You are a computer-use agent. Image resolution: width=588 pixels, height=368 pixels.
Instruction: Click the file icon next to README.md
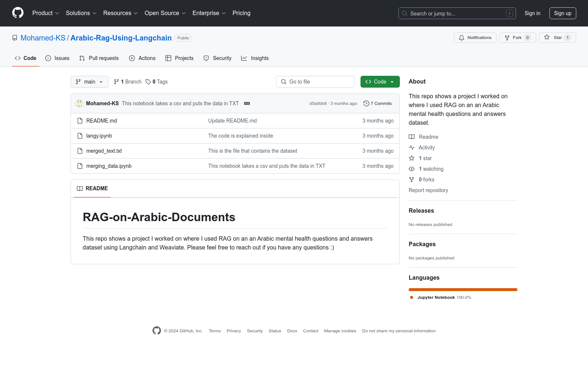point(80,121)
